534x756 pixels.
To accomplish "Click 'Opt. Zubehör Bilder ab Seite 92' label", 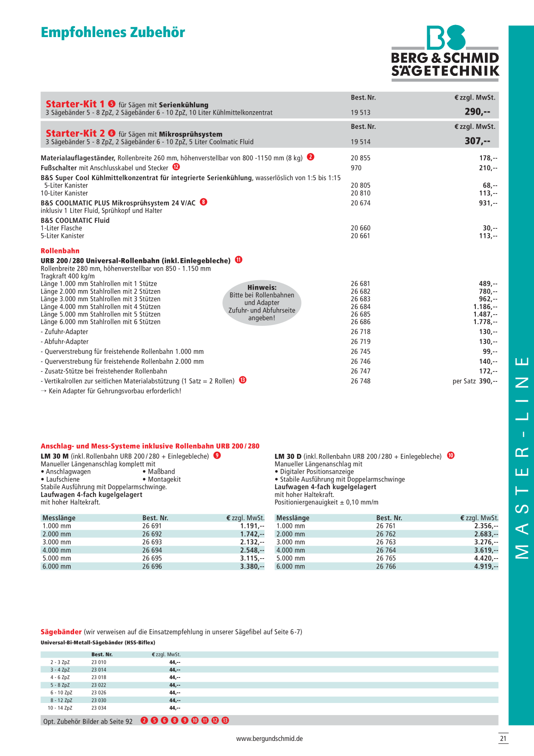I will coord(88,721).
